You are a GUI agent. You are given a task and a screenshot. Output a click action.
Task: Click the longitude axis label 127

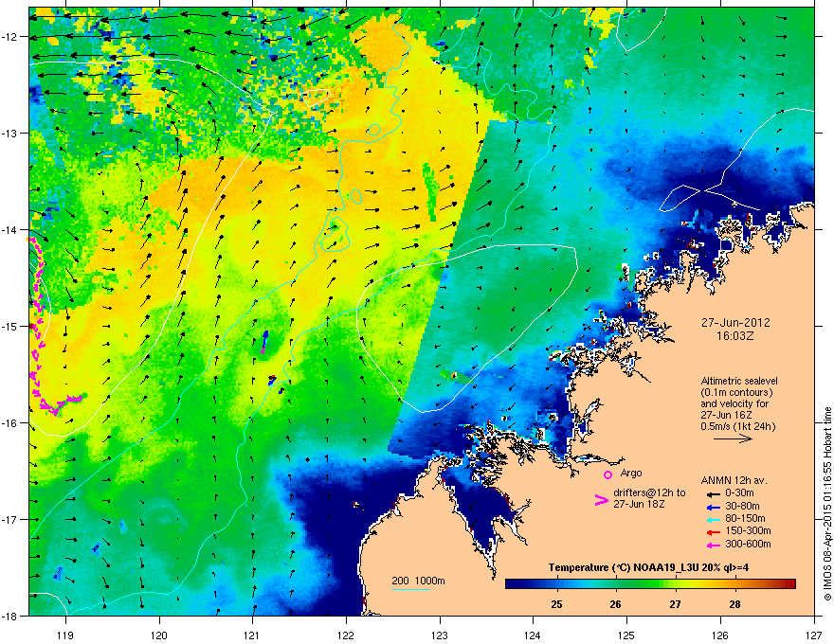(x=814, y=635)
